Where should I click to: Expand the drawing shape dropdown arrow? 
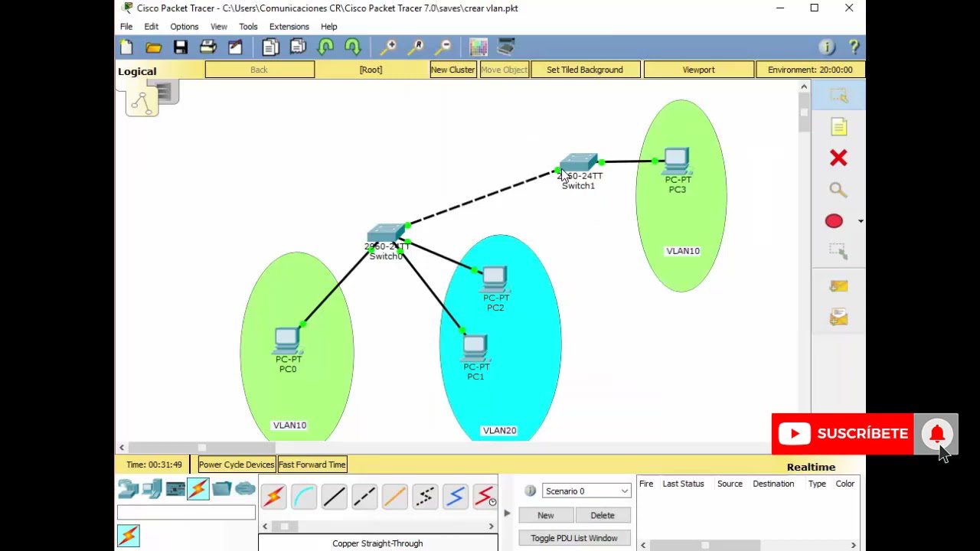click(x=861, y=221)
